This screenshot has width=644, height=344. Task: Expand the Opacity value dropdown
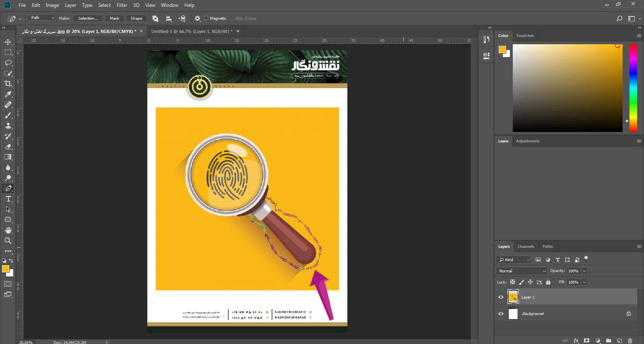(x=584, y=271)
